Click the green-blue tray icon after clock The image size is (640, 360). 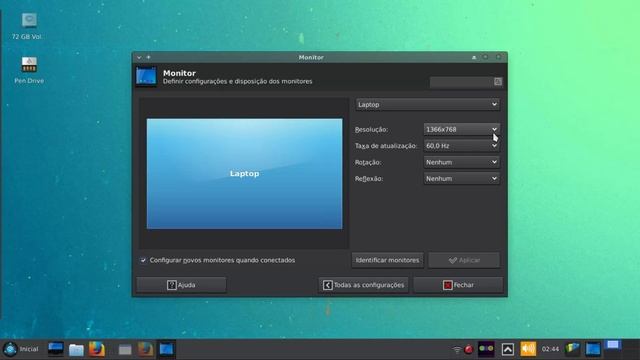pyautogui.click(x=572, y=349)
